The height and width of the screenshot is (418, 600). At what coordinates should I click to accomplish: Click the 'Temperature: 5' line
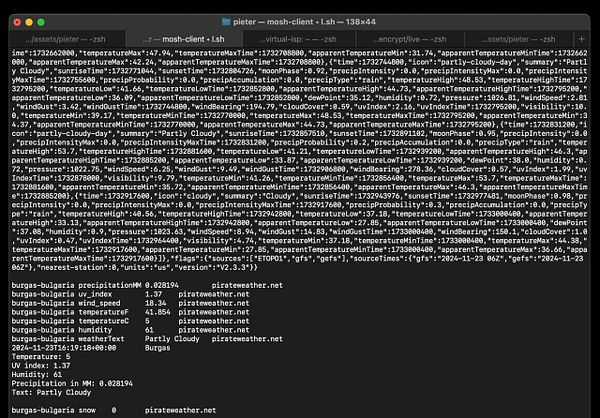[41, 357]
